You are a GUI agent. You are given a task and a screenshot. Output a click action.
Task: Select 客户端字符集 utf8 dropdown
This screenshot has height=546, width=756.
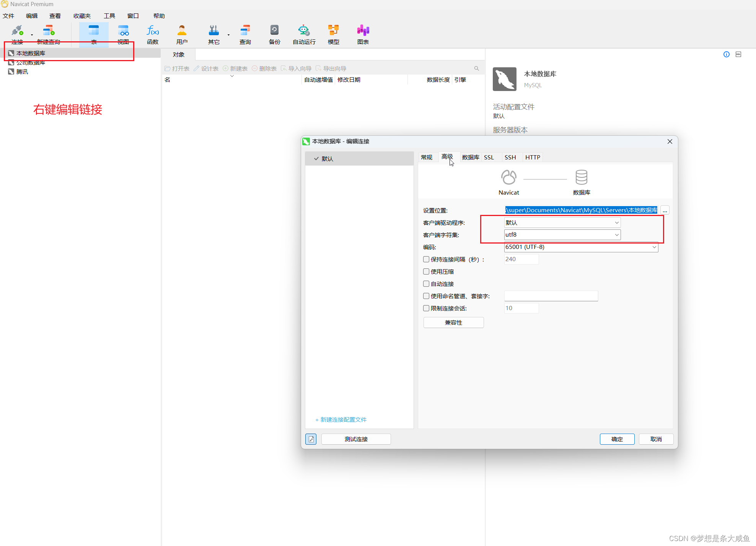(x=560, y=235)
